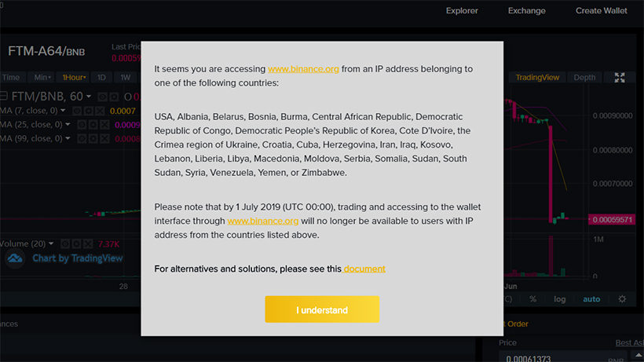This screenshot has height=362, width=644.
Task: Open the Explorer menu item
Action: (462, 11)
